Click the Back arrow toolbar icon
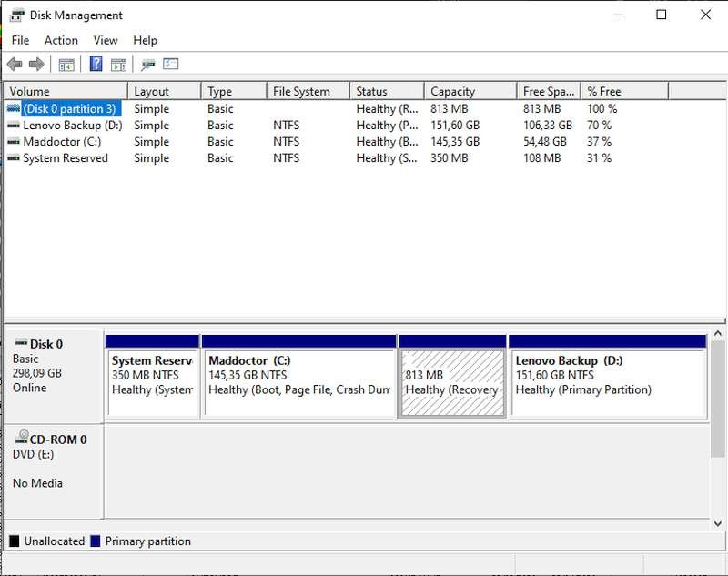This screenshot has height=576, width=728. 15,64
